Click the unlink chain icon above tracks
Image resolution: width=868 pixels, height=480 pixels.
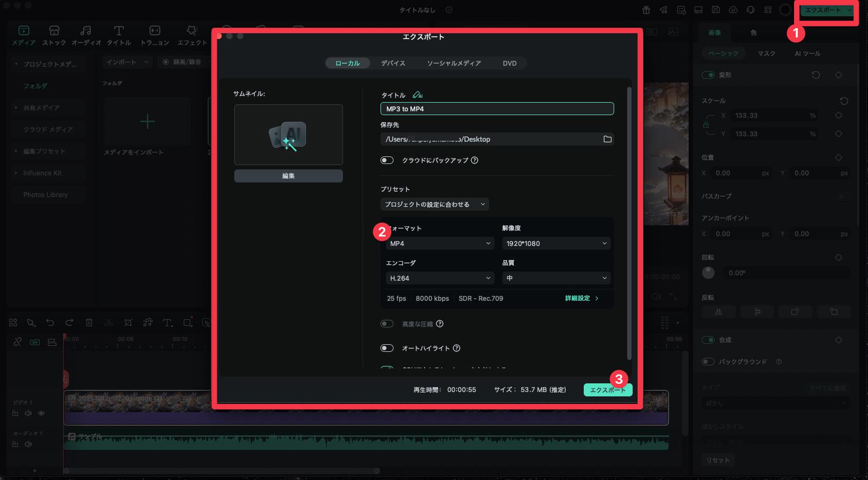(x=17, y=342)
